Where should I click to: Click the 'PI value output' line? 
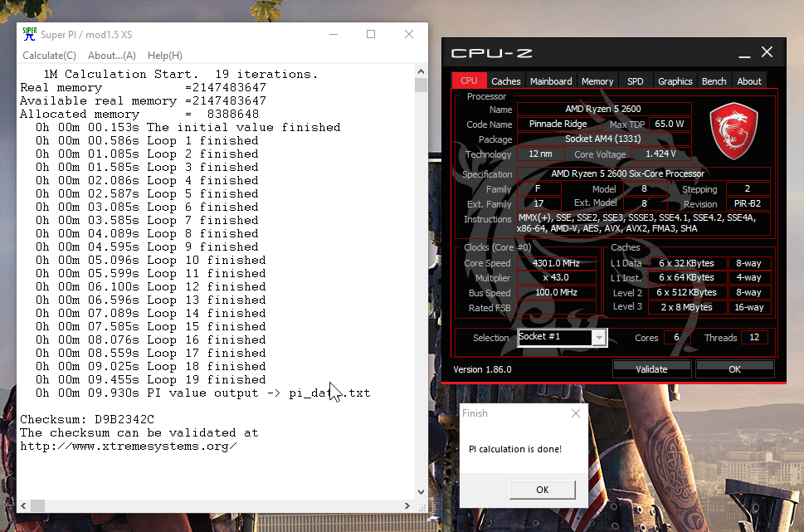point(202,393)
